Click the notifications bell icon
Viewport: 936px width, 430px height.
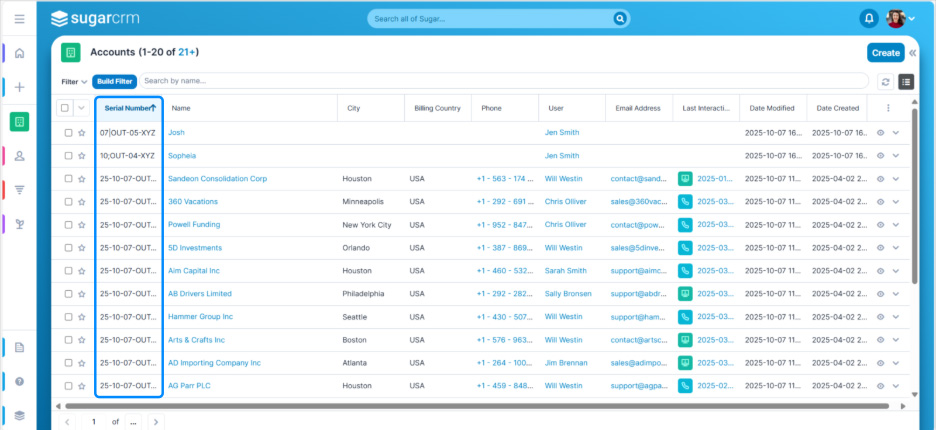point(868,18)
